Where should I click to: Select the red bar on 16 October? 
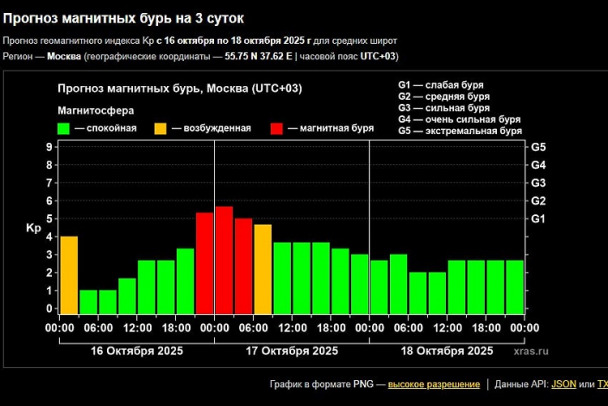tap(204, 263)
